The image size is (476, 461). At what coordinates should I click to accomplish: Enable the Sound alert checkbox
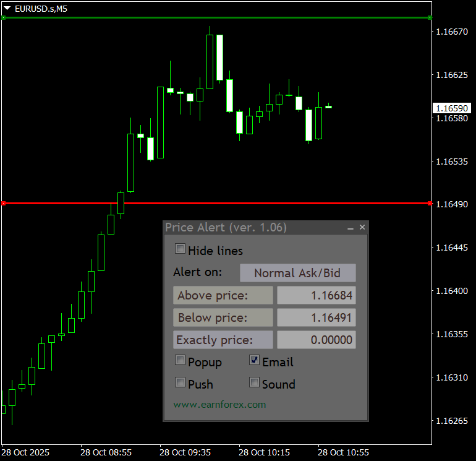[x=255, y=383]
